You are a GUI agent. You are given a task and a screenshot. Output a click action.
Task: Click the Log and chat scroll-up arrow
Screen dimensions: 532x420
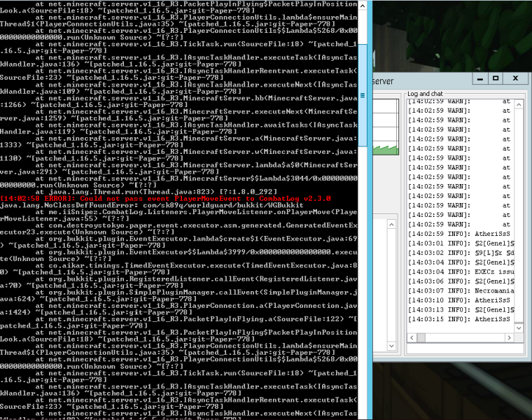coord(519,105)
